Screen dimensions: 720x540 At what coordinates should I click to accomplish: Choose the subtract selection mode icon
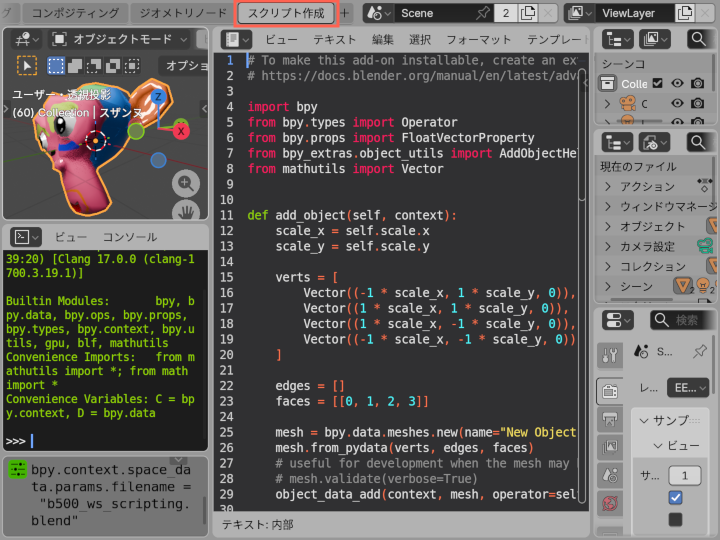pyautogui.click(x=94, y=66)
